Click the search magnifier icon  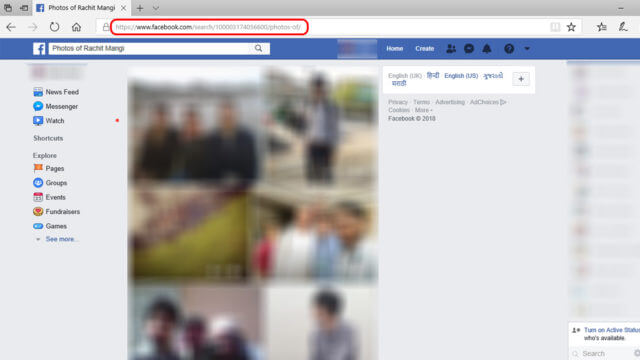click(x=258, y=48)
